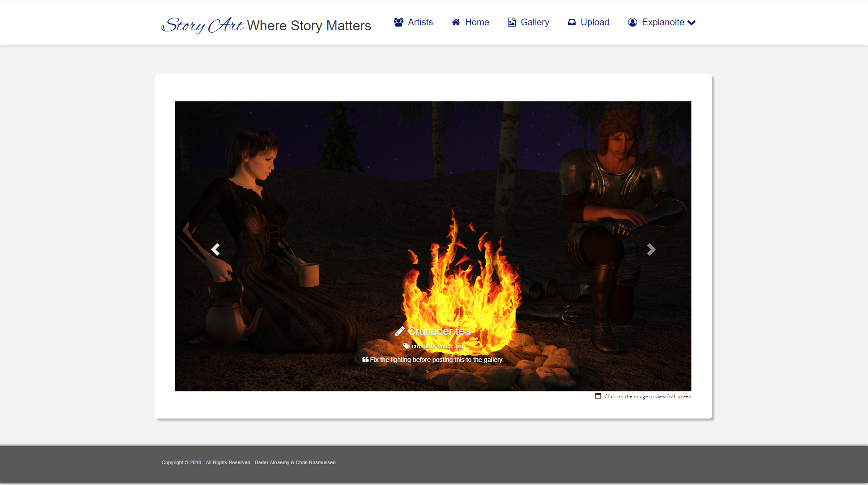Open the Artists menu item
The width and height of the screenshot is (868, 485).
click(x=420, y=22)
